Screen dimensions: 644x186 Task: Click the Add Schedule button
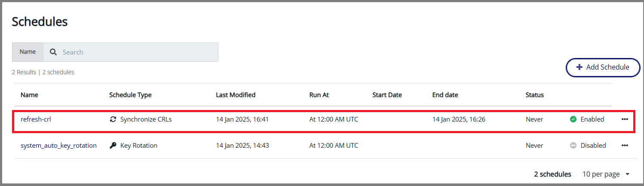(603, 67)
